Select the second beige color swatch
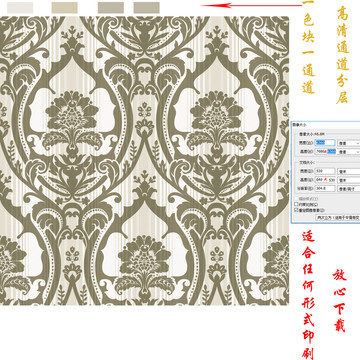360x360 pixels. click(x=65, y=7)
